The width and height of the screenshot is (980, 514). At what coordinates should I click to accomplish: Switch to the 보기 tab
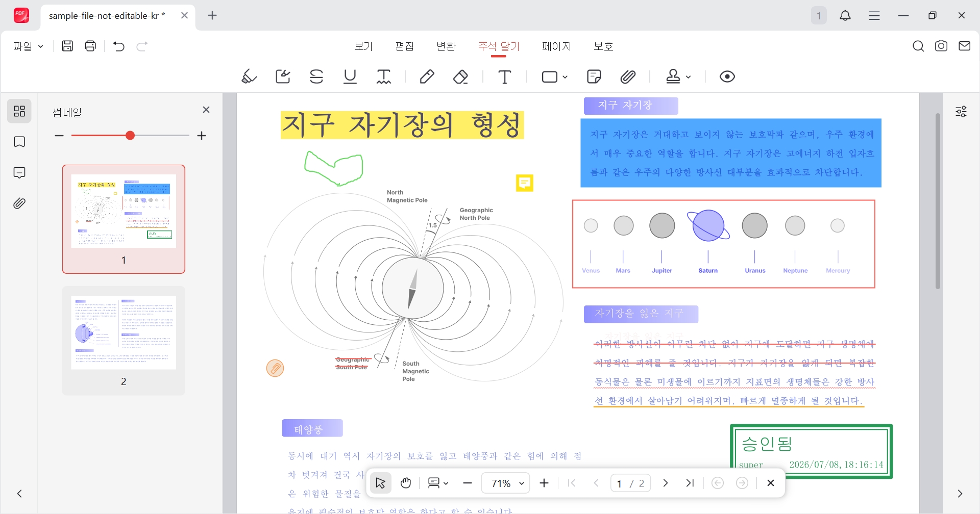tap(363, 46)
